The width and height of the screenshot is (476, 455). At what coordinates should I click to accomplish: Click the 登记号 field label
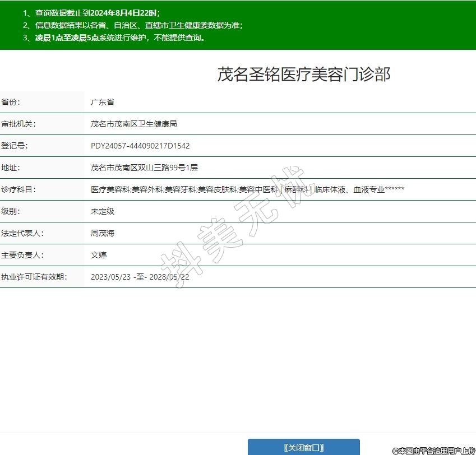(15, 146)
